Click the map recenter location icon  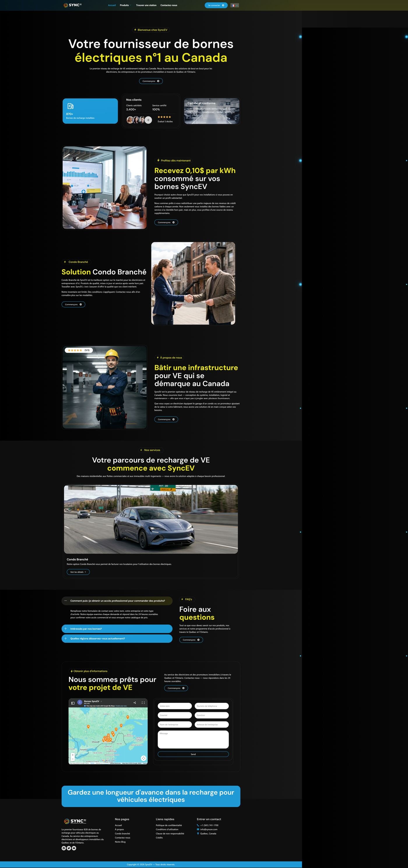[x=143, y=758]
